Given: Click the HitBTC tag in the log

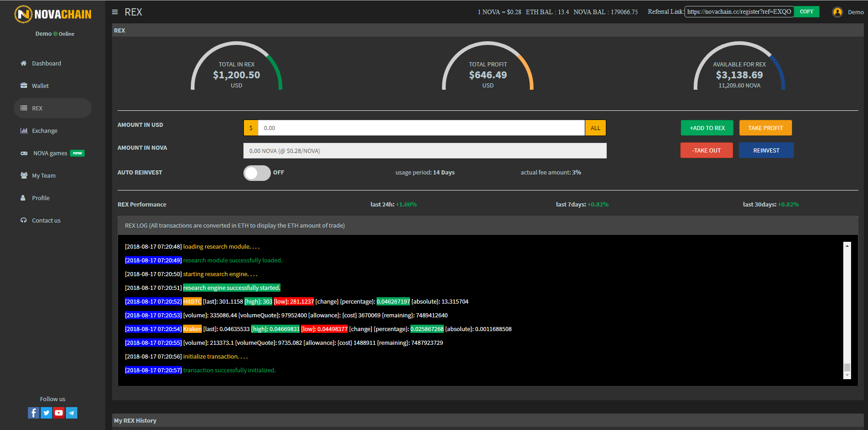Looking at the screenshot, I should coord(192,301).
